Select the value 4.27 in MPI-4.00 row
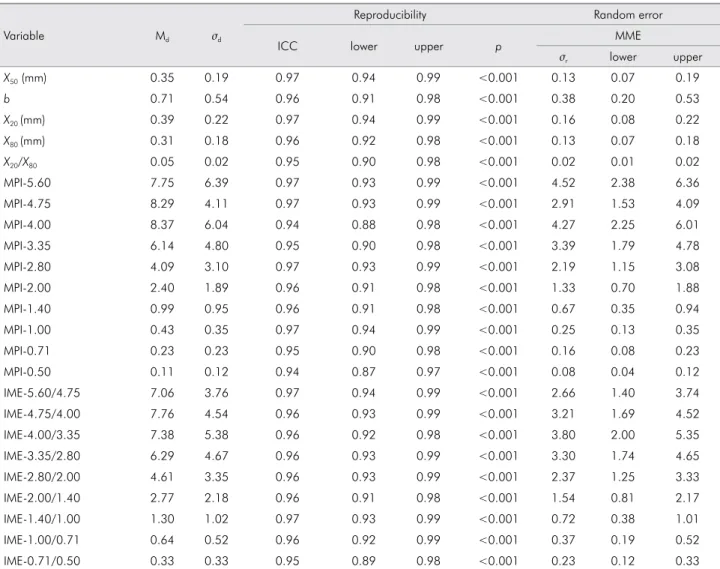This screenshot has width=720, height=569. (563, 225)
